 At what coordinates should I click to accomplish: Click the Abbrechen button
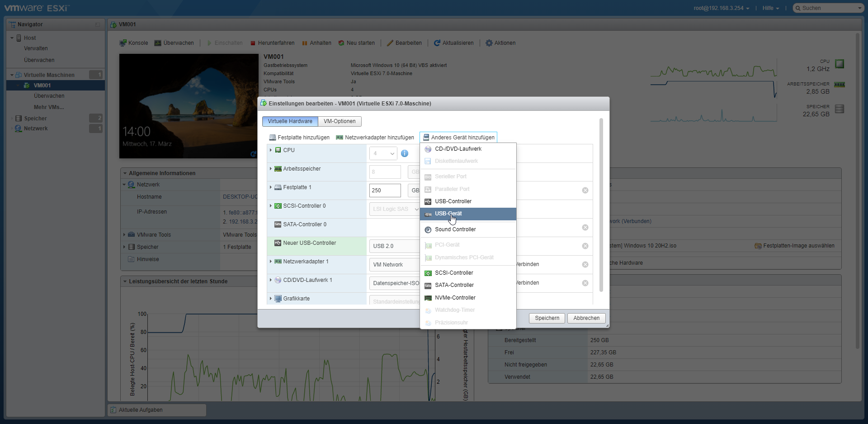pyautogui.click(x=586, y=318)
